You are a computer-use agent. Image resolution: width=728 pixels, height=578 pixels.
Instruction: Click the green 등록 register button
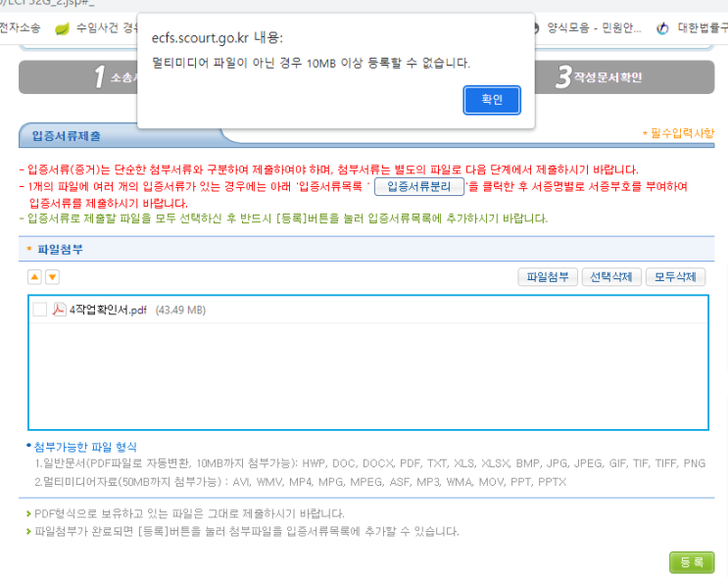point(692,562)
